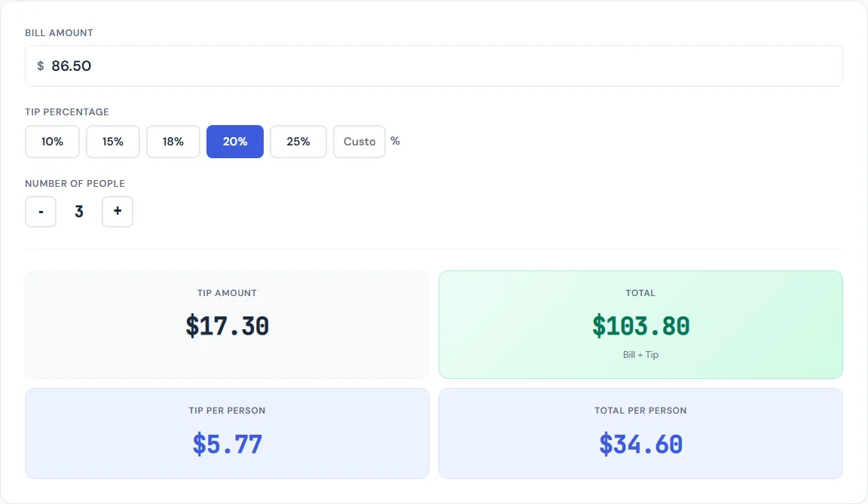This screenshot has width=868, height=504.
Task: Click the Tip Percentage section label
Action: (x=67, y=111)
